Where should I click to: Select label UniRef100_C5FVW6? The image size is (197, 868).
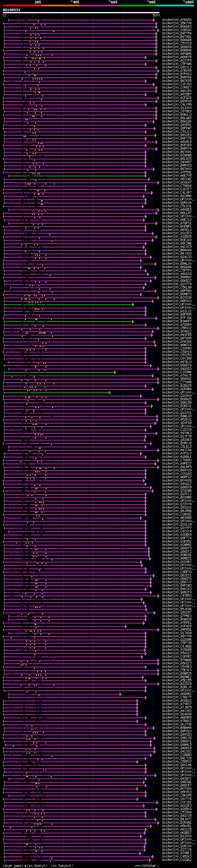177,64
